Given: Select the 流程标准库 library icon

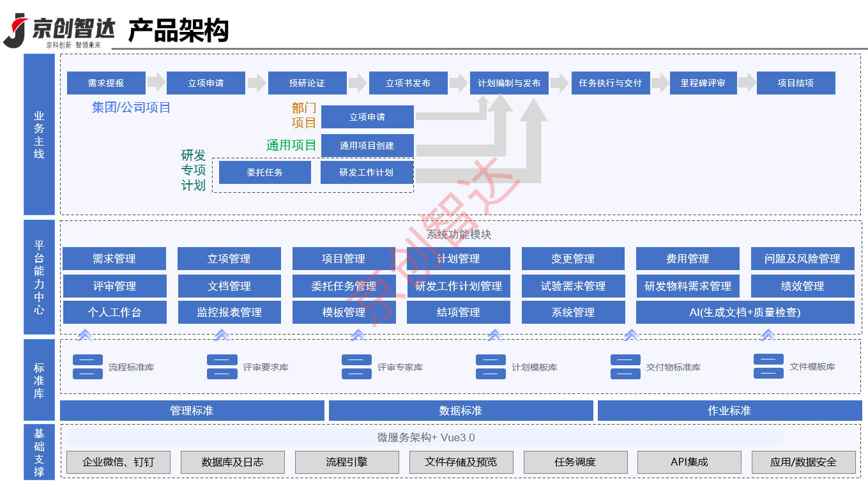Looking at the screenshot, I should [x=88, y=365].
